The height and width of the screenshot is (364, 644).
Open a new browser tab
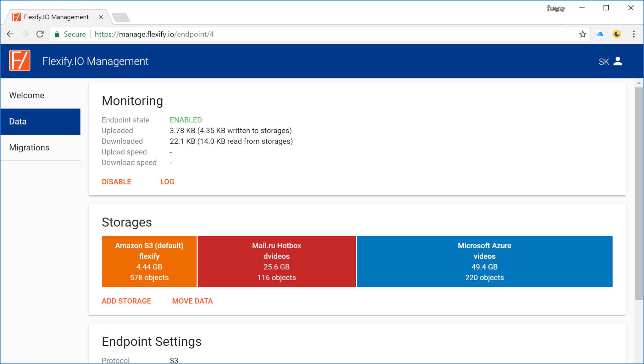121,17
